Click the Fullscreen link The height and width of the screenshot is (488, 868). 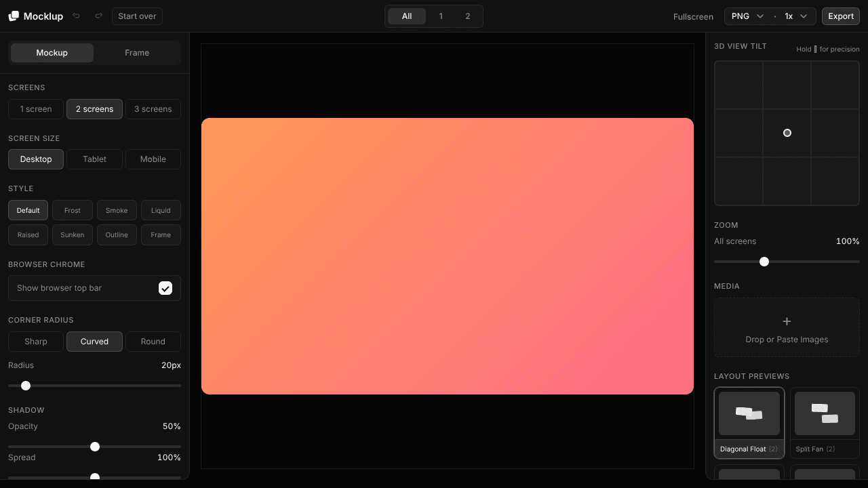pyautogui.click(x=693, y=16)
